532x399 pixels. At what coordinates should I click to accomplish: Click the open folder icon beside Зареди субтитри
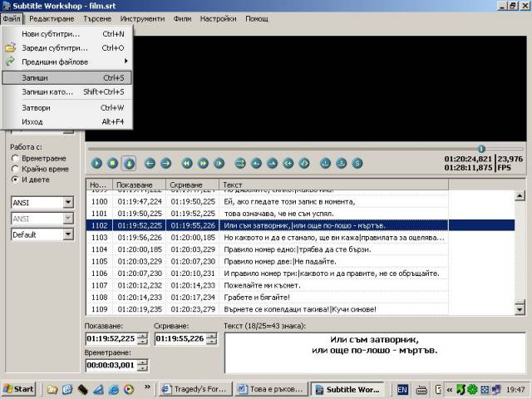coord(11,47)
